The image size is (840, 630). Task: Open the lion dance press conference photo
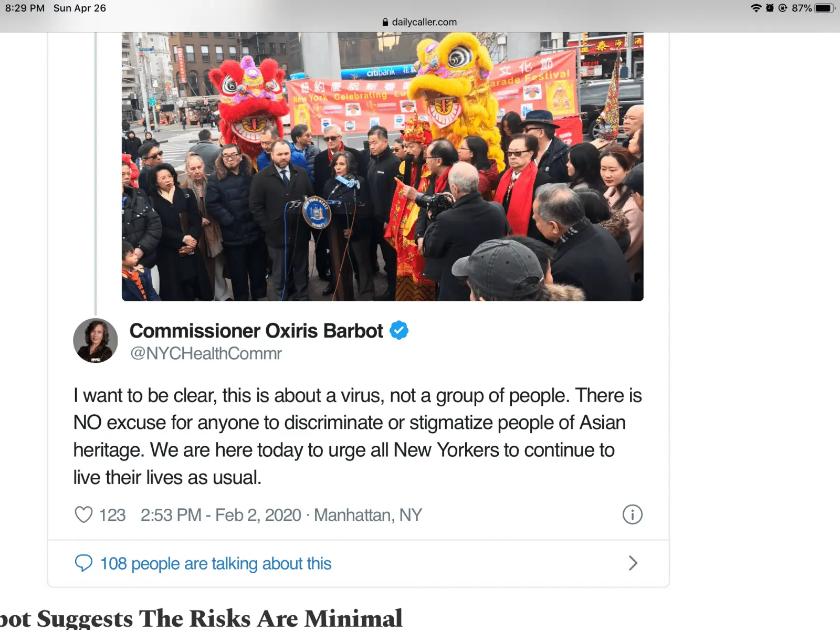(x=383, y=166)
